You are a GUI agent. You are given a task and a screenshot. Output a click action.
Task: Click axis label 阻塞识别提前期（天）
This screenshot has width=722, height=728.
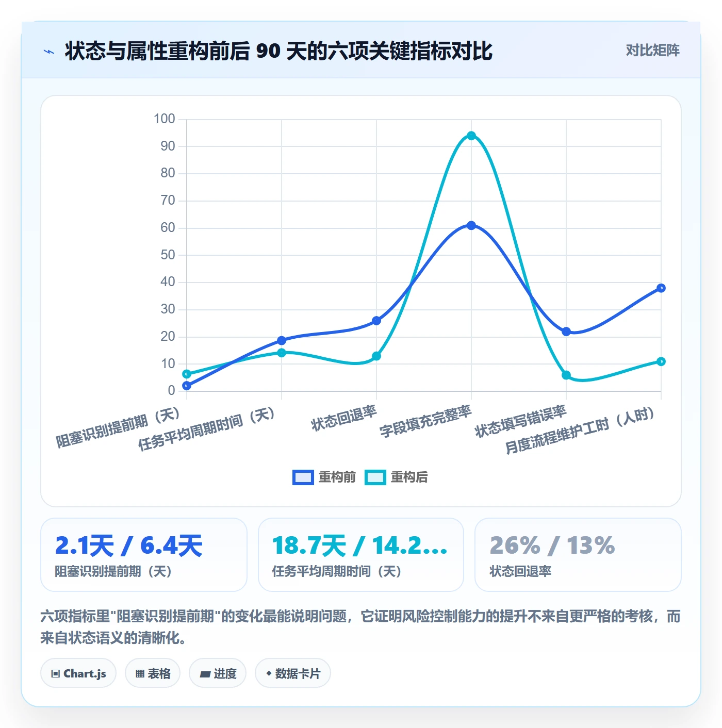click(118, 427)
